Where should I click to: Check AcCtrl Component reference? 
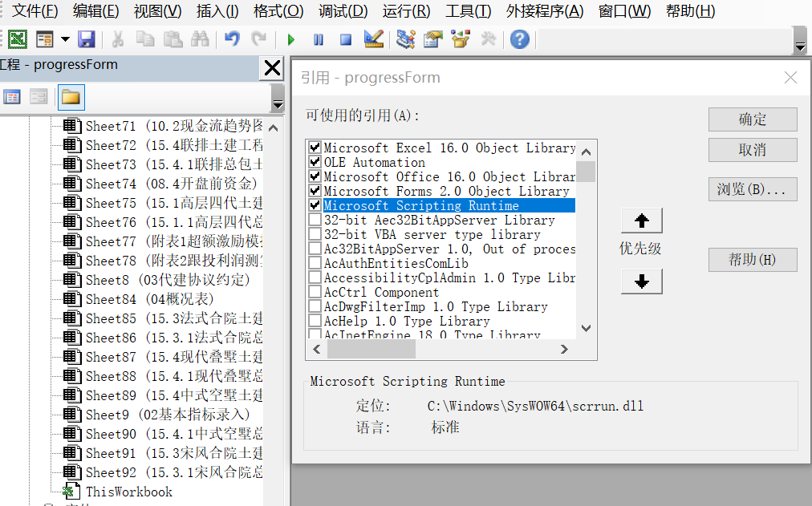pyautogui.click(x=315, y=293)
